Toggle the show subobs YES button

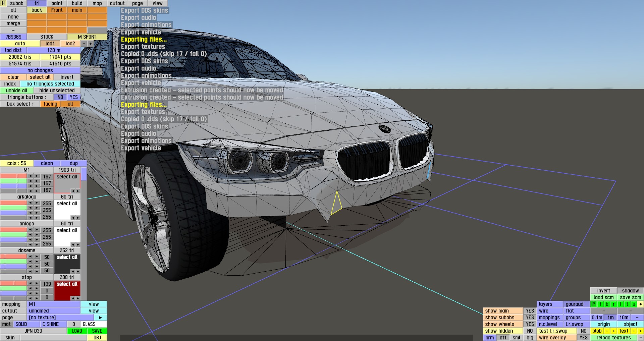[530, 318]
